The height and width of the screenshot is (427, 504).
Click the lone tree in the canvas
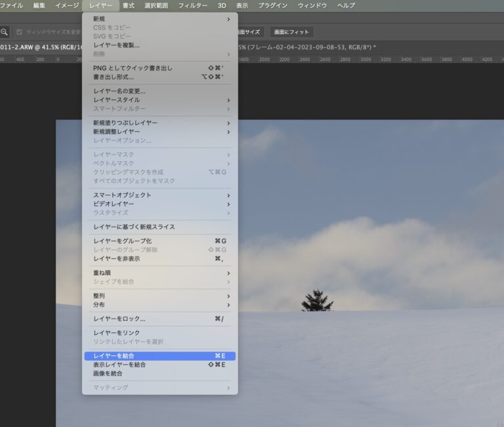[317, 301]
